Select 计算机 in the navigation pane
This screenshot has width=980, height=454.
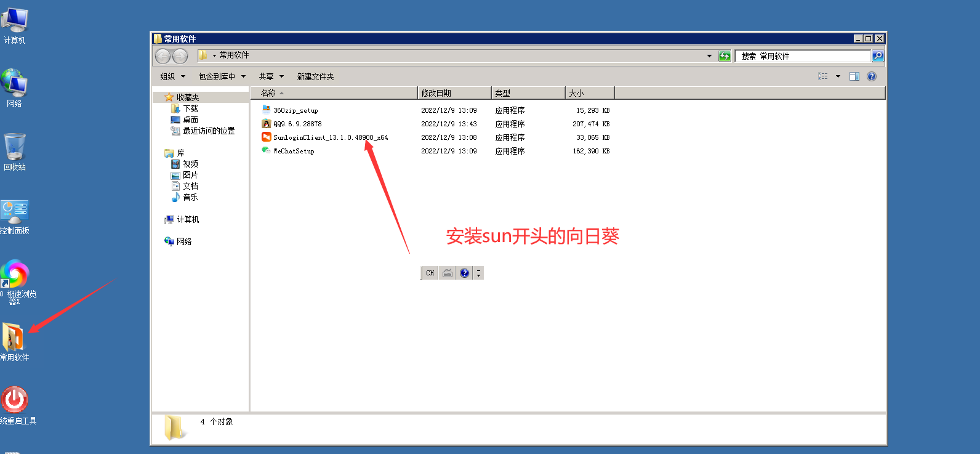pyautogui.click(x=188, y=219)
